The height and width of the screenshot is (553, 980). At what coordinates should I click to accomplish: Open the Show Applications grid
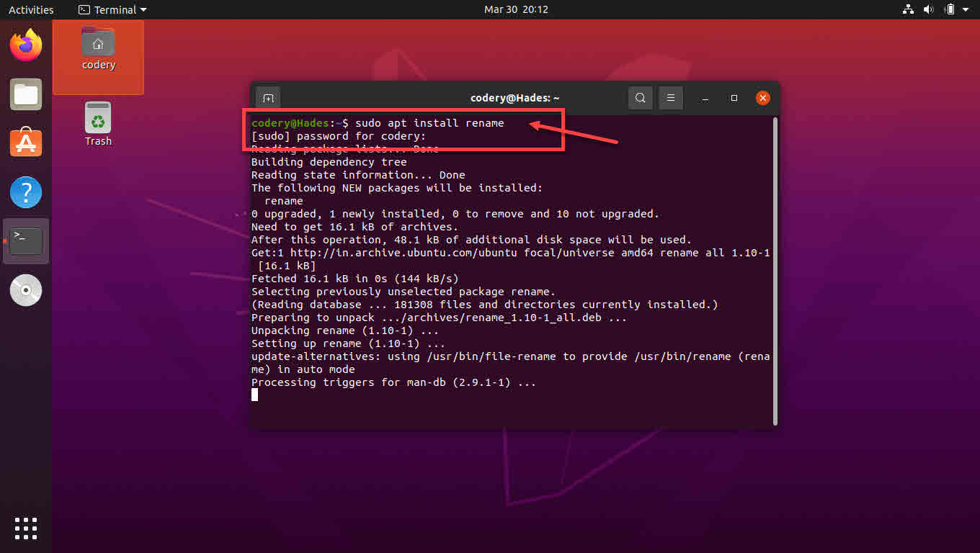25,528
